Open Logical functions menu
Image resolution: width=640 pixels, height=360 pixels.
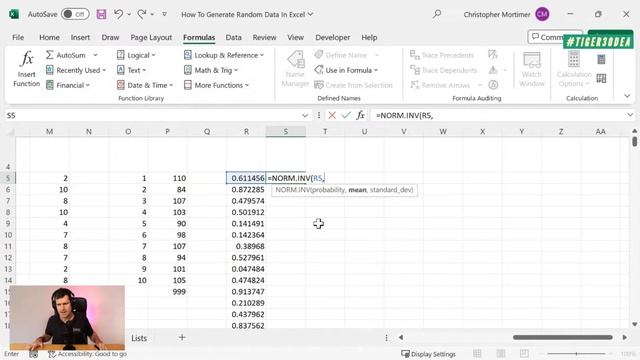[x=136, y=55]
